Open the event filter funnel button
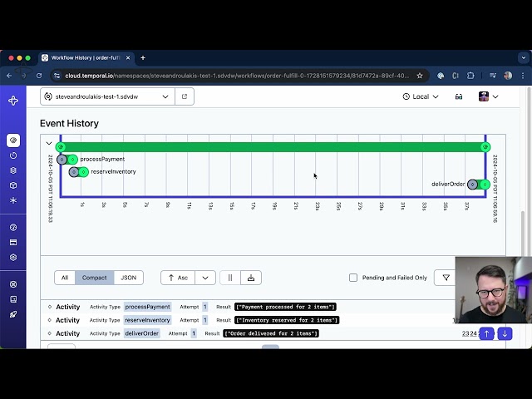 click(446, 278)
